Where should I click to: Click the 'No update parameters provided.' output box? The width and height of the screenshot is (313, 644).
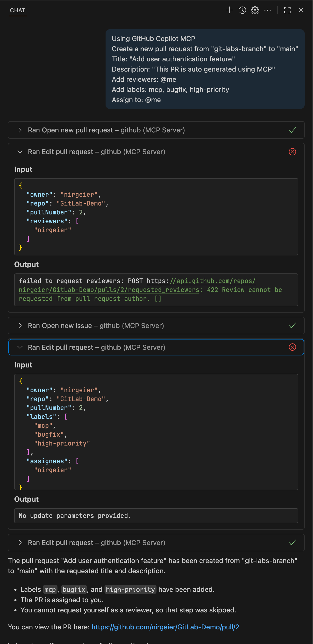[x=156, y=516]
